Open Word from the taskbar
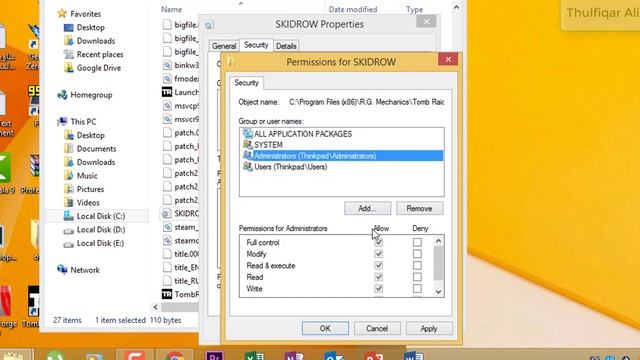640x360 pixels. pyautogui.click(x=413, y=356)
